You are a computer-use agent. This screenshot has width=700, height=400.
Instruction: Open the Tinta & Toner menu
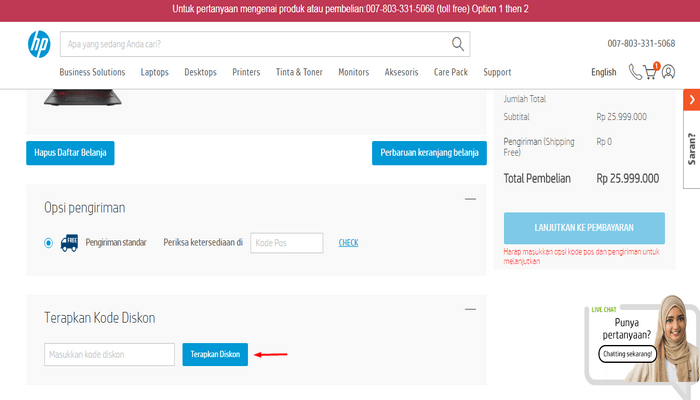tap(299, 72)
